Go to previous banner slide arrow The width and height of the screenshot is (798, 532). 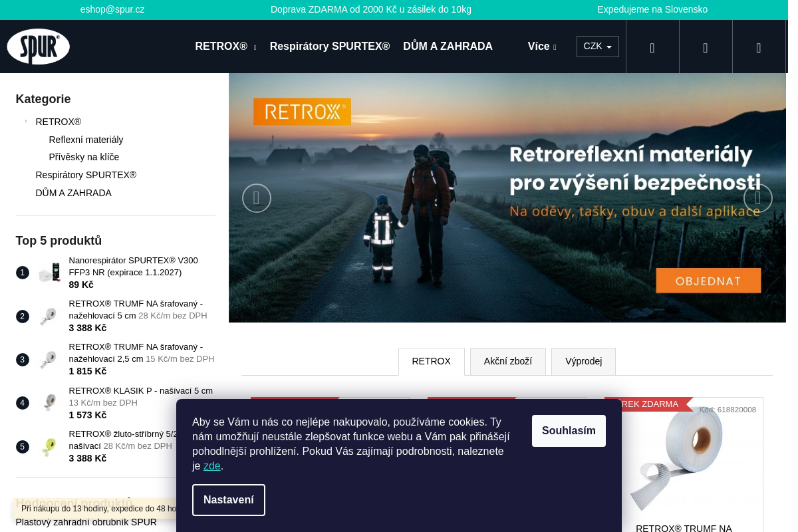click(257, 198)
